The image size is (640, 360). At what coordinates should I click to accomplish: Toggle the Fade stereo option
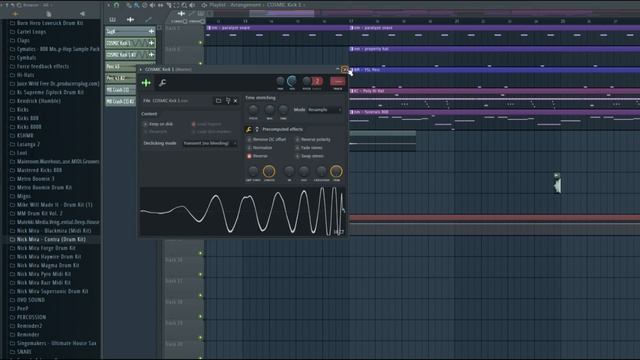coord(309,148)
